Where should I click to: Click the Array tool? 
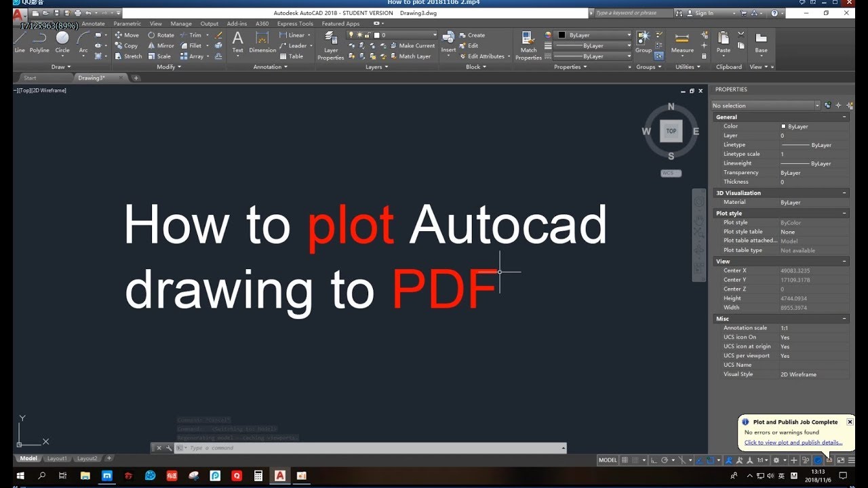click(x=192, y=56)
